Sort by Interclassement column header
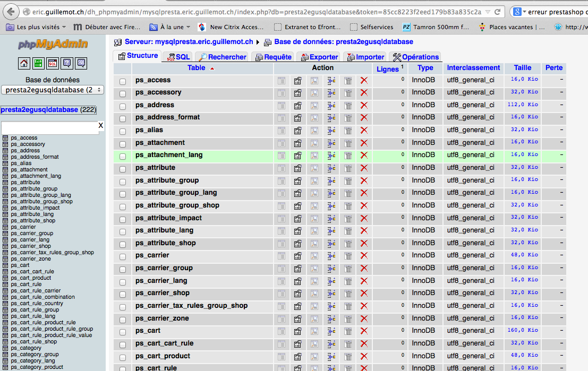The width and height of the screenshot is (588, 371). [x=473, y=68]
